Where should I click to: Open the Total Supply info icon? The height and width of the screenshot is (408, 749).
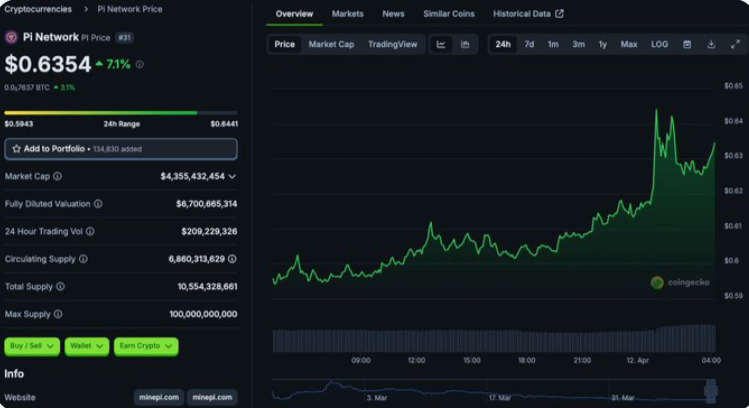(61, 287)
